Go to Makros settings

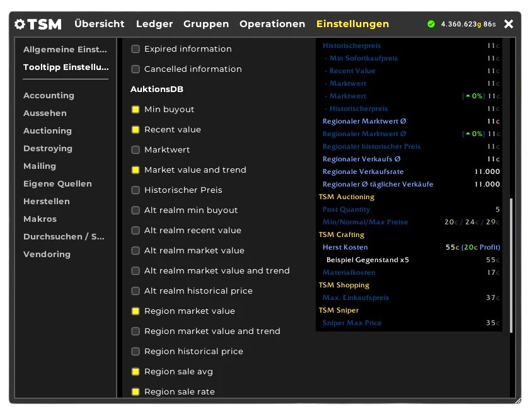click(40, 219)
